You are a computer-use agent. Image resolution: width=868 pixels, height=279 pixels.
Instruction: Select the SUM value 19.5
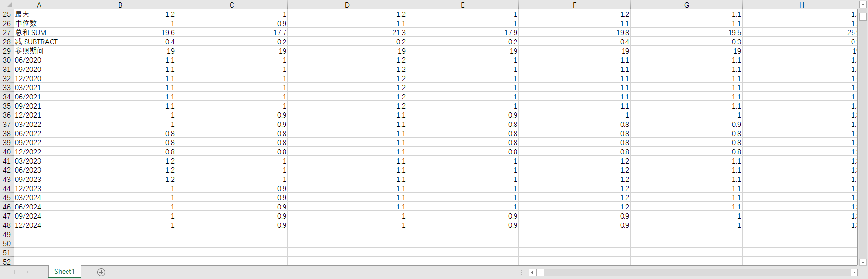click(687, 33)
